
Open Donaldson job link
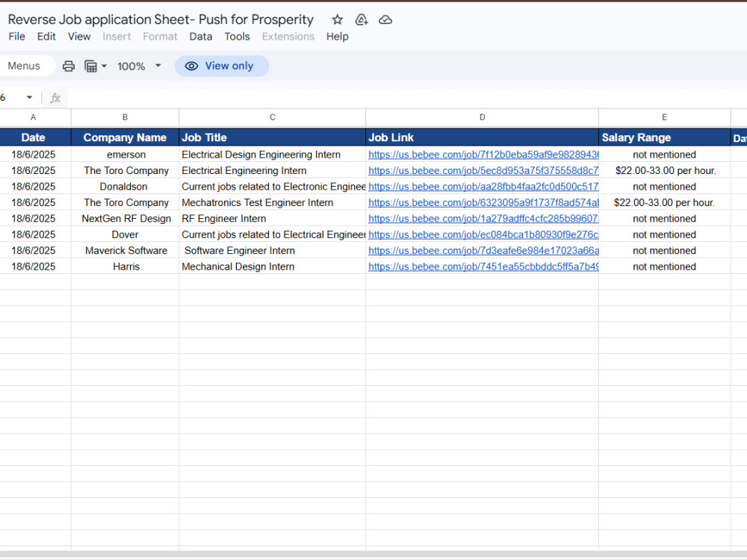click(483, 187)
